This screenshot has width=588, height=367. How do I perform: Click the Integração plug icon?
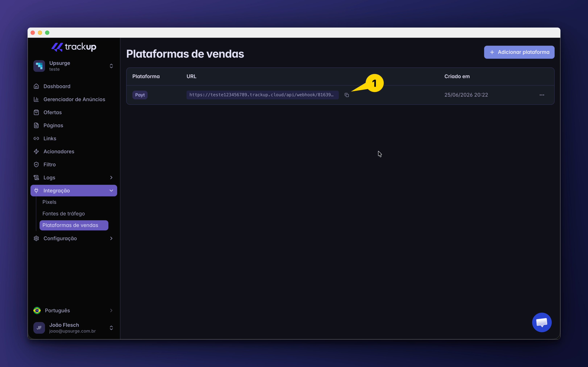[36, 190]
